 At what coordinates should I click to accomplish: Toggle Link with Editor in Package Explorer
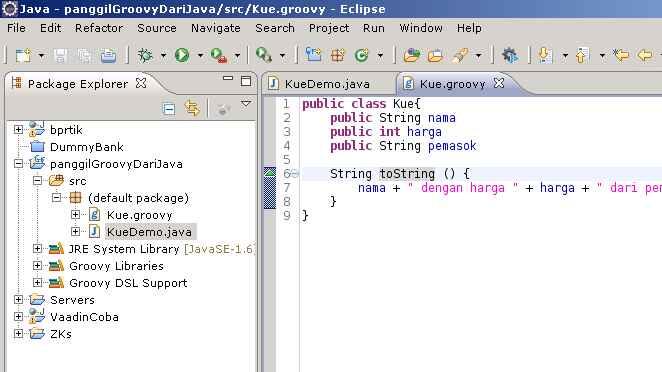pos(192,109)
